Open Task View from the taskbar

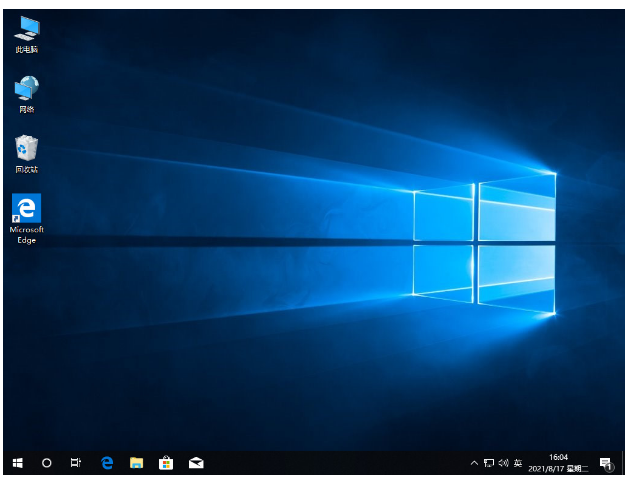76,463
